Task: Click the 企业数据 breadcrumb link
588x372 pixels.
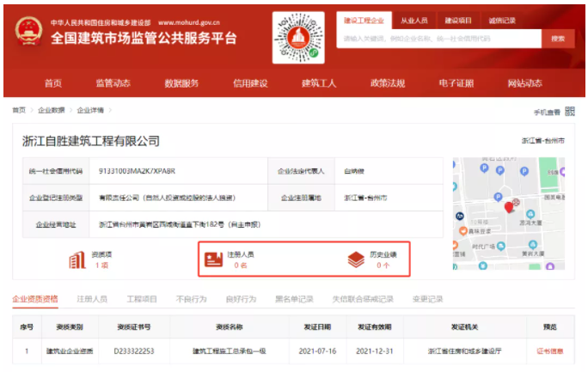Action: tap(52, 110)
